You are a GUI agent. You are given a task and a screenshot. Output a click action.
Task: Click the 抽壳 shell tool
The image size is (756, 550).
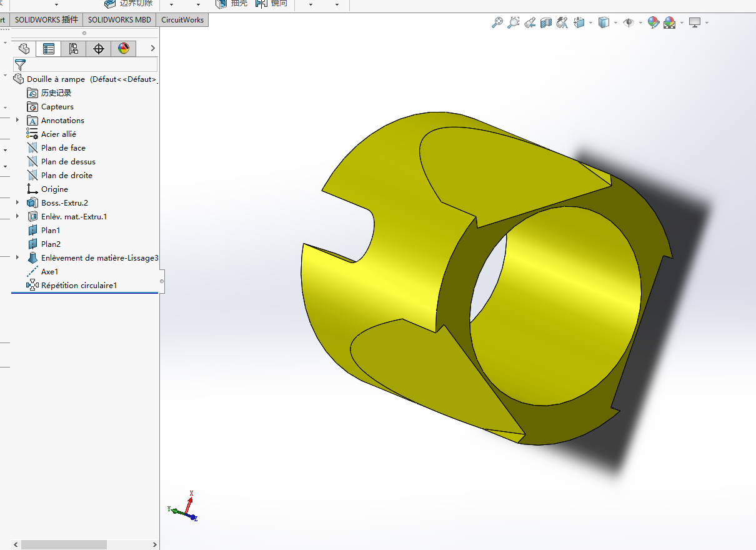tap(231, 3)
